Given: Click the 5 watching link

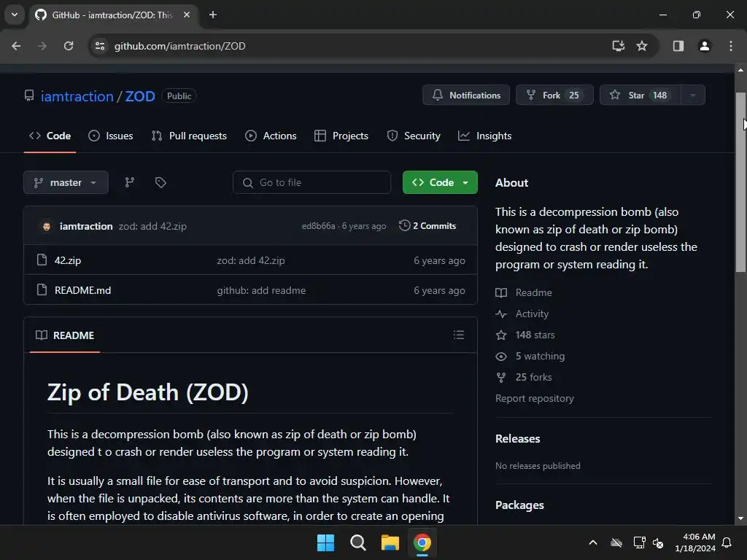Looking at the screenshot, I should tap(530, 356).
